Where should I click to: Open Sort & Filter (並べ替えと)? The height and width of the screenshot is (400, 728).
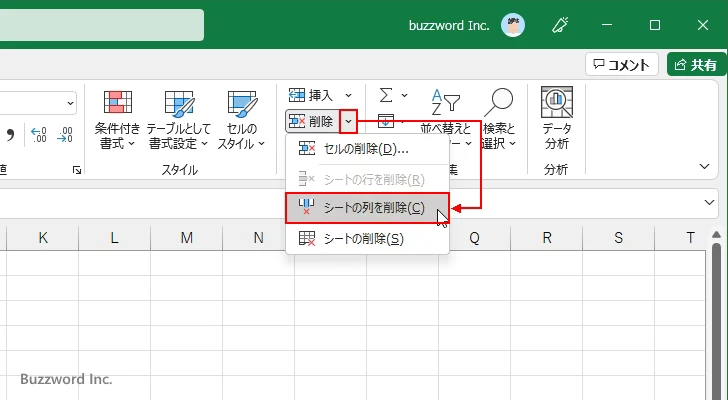click(x=446, y=119)
